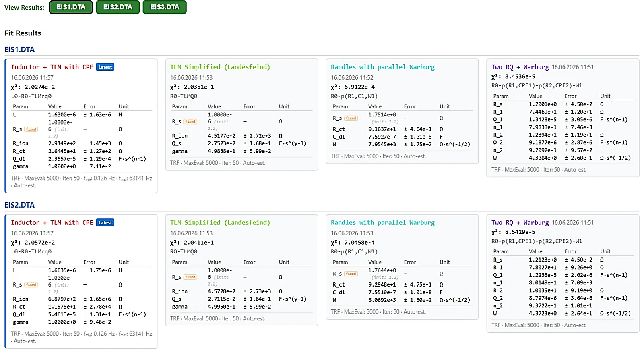
Task: Open the EIS1.DTA results button
Action: pos(71,7)
